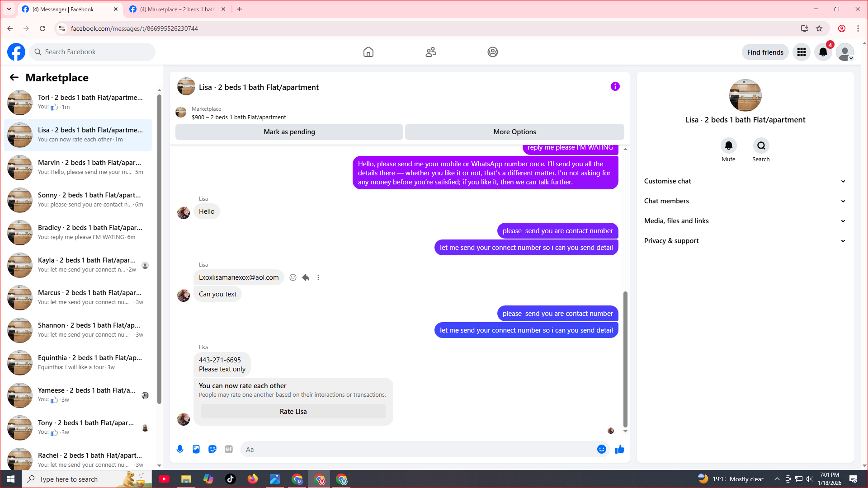The height and width of the screenshot is (488, 868).
Task: Click the voice clip microphone icon
Action: (x=180, y=449)
